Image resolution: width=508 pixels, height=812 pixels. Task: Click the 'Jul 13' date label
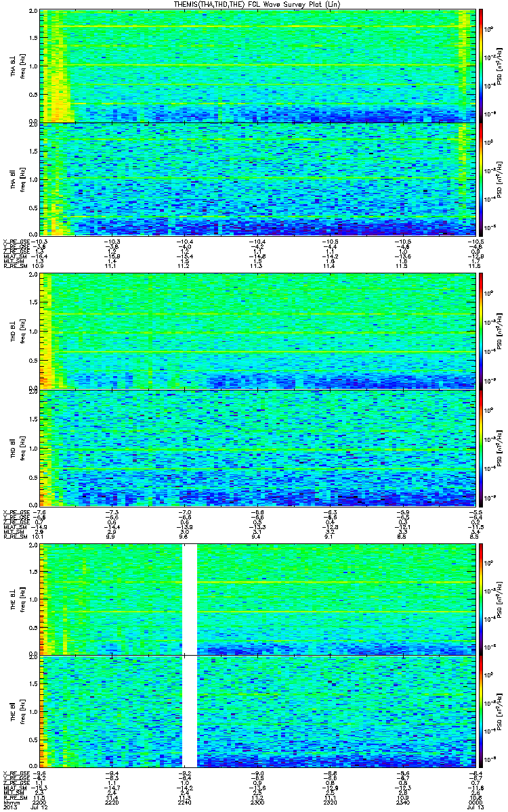[475, 809]
